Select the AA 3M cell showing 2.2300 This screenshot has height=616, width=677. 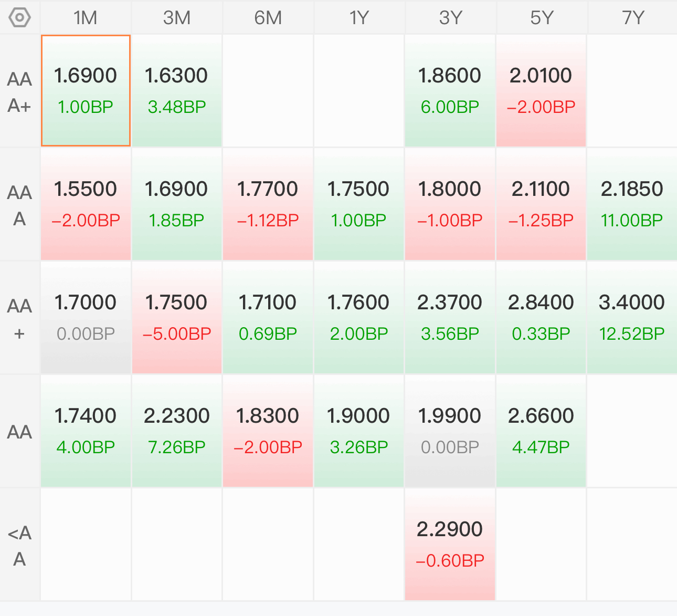pyautogui.click(x=177, y=431)
